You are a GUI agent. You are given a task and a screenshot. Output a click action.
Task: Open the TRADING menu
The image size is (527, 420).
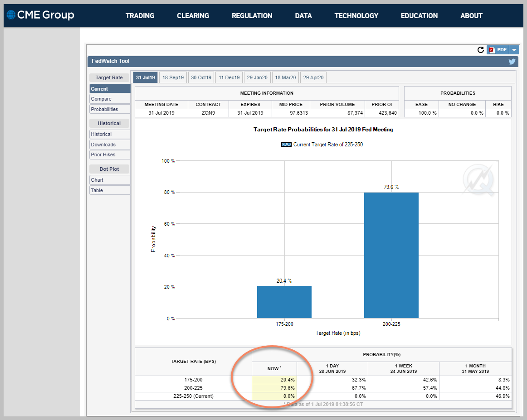pyautogui.click(x=140, y=16)
